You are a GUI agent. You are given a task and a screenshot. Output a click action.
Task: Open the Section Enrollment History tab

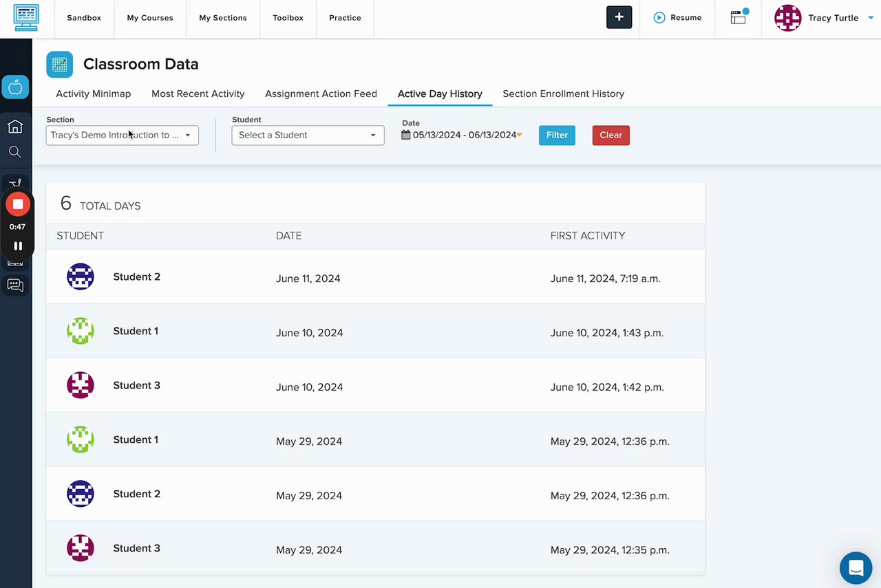pos(563,94)
